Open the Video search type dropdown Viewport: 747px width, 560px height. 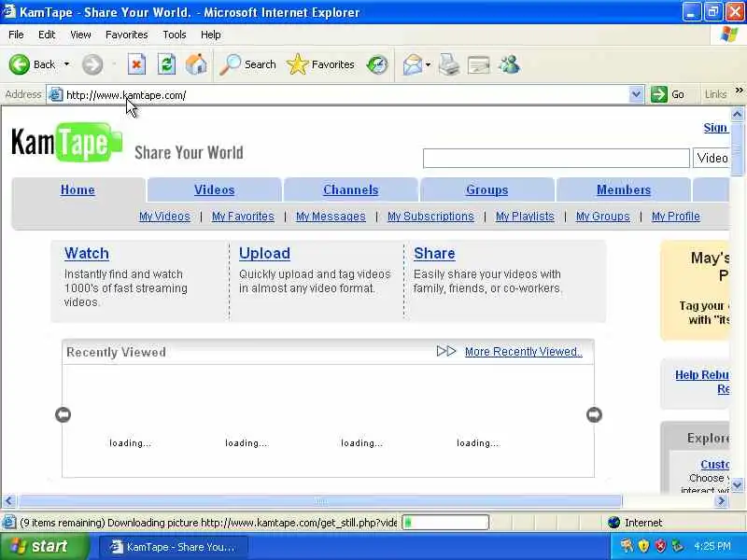(712, 158)
